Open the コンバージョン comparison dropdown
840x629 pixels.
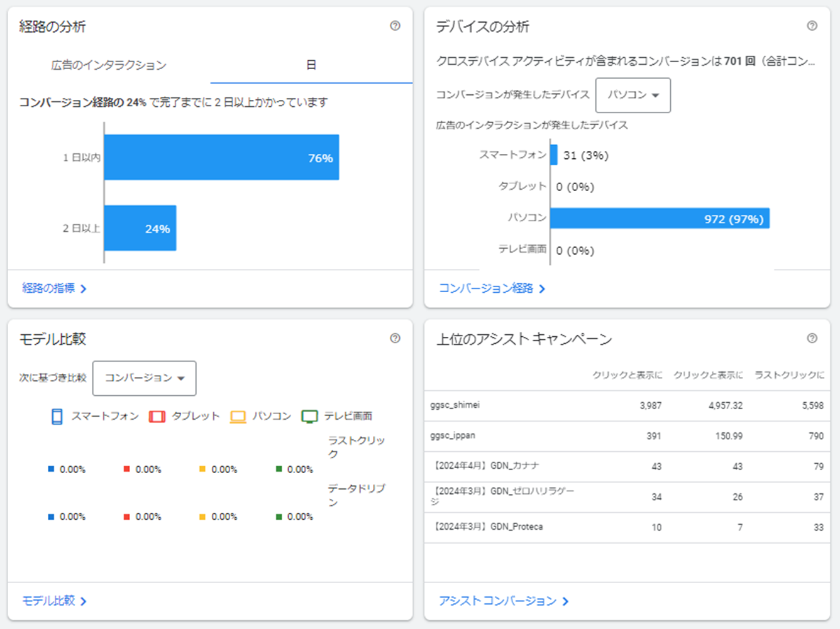coord(145,378)
